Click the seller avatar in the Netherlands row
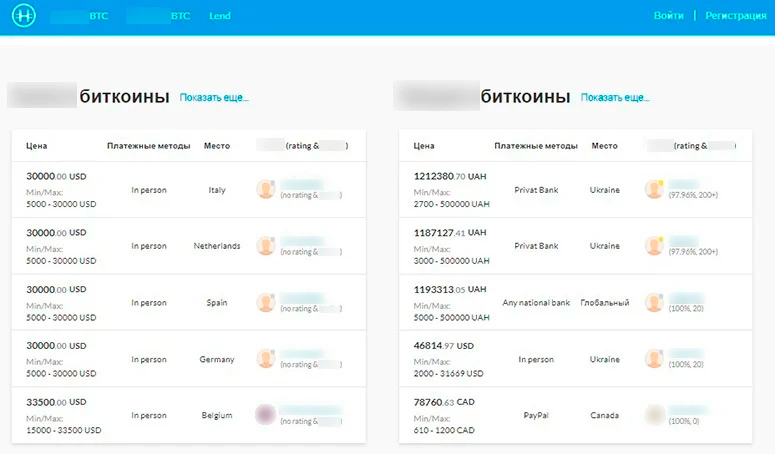Image resolution: width=775 pixels, height=454 pixels. (x=266, y=245)
